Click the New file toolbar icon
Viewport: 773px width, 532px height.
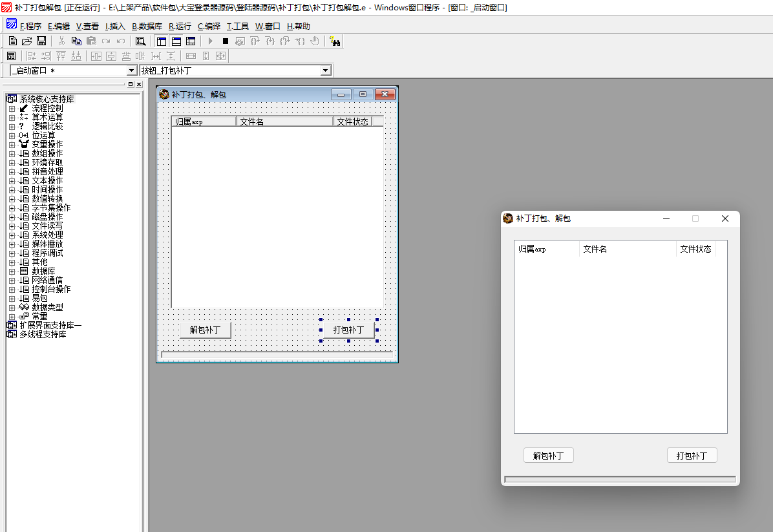pos(12,41)
